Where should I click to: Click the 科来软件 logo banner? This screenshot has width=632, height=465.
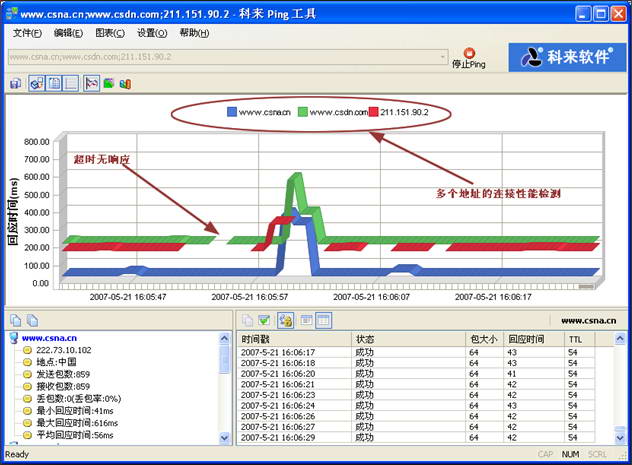567,57
